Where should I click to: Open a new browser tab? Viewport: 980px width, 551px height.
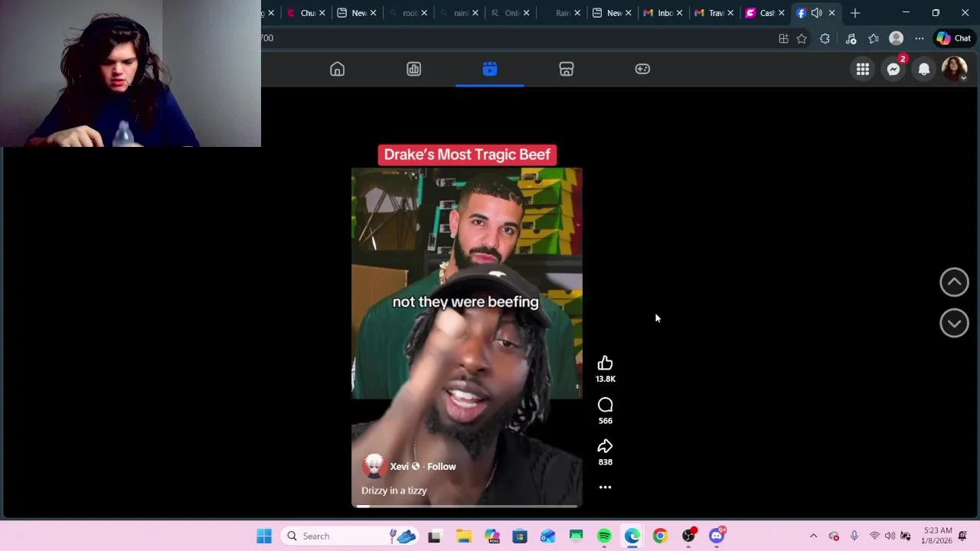point(855,13)
